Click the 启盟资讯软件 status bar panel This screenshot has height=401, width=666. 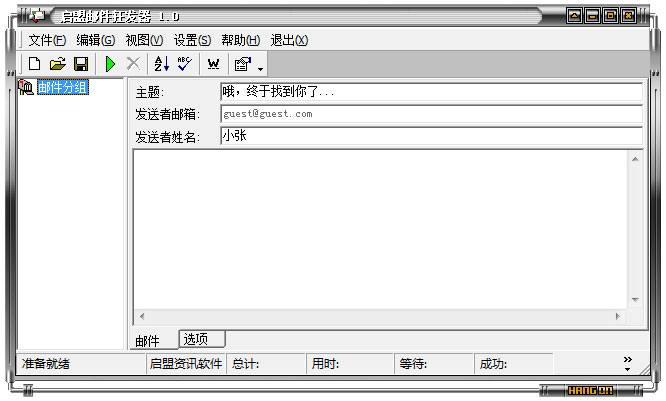[186, 364]
